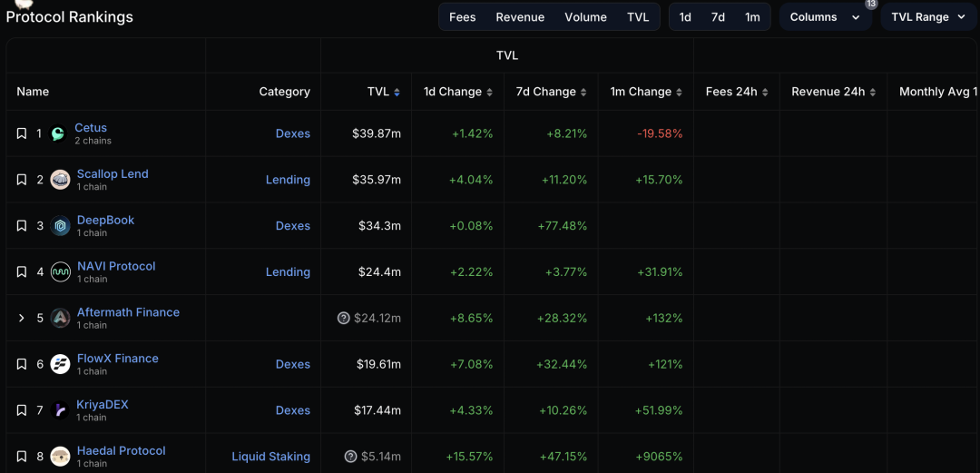Viewport: 980px width, 473px height.
Task: Save FlowX Finance to bookmarks
Action: pos(21,364)
